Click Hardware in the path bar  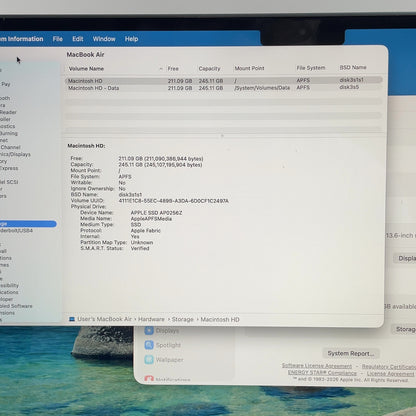[x=151, y=319]
